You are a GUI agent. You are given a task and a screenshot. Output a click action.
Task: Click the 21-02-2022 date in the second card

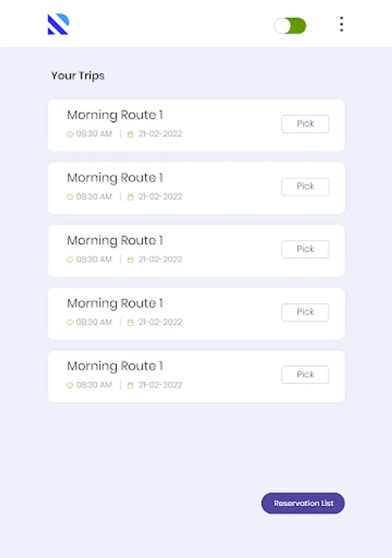tap(160, 197)
